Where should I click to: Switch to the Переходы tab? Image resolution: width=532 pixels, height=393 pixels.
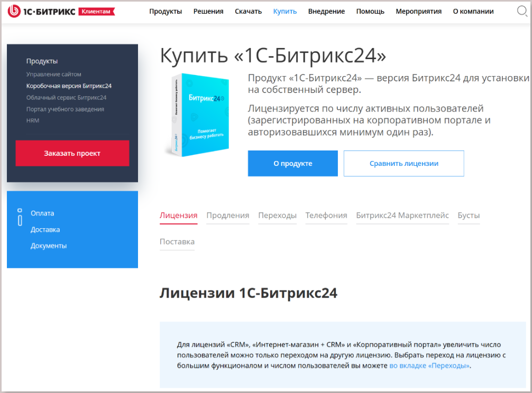277,216
